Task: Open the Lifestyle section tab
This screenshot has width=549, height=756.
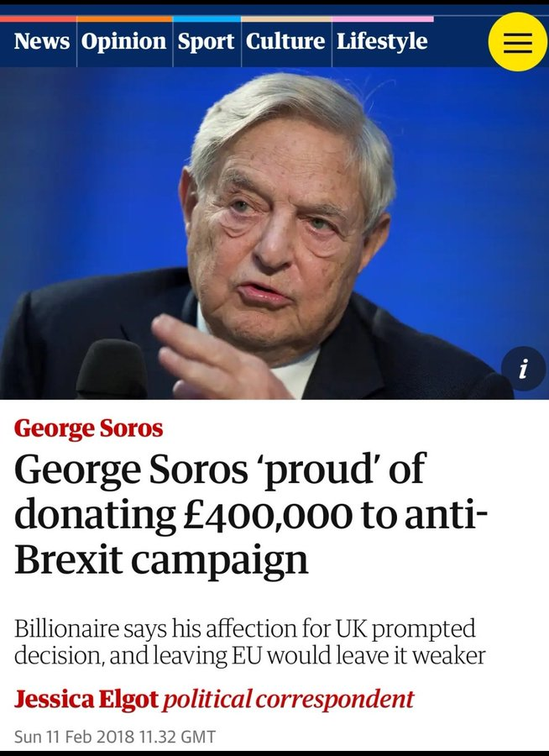Action: (382, 41)
